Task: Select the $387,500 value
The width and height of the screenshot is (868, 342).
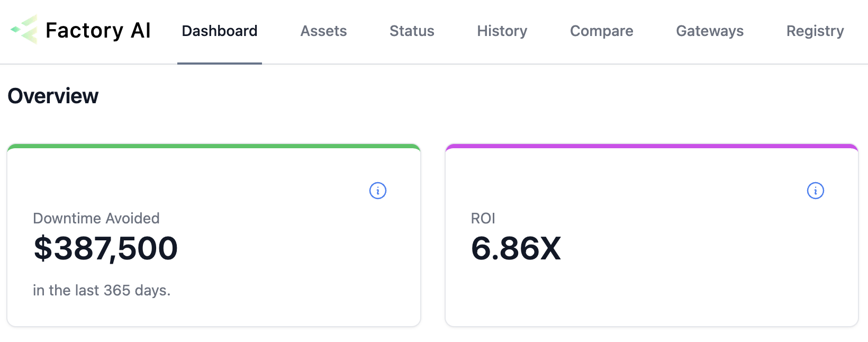Action: coord(106,248)
